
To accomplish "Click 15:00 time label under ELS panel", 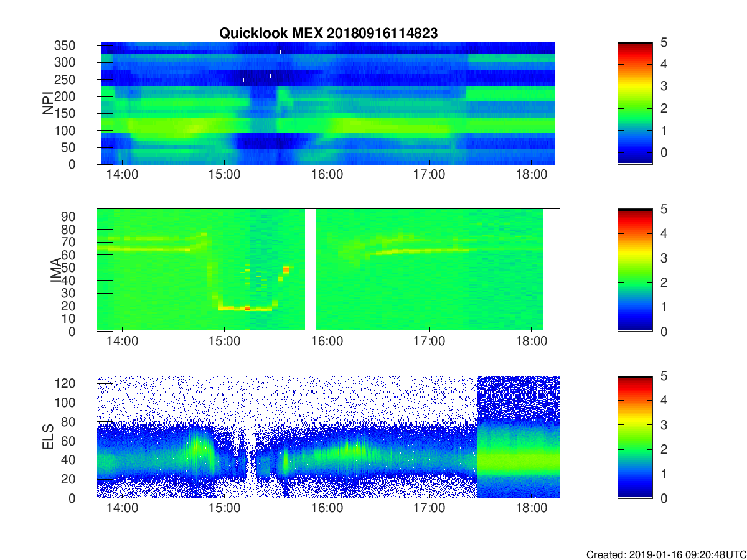I will point(224,508).
